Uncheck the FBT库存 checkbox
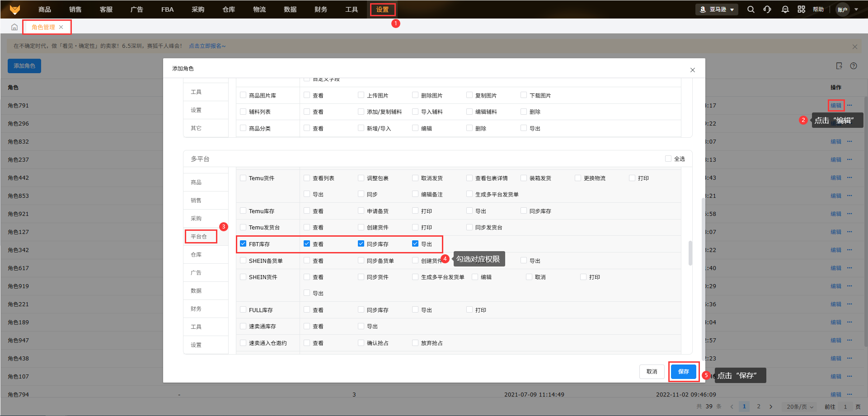Viewport: 868px width, 416px height. coord(243,244)
